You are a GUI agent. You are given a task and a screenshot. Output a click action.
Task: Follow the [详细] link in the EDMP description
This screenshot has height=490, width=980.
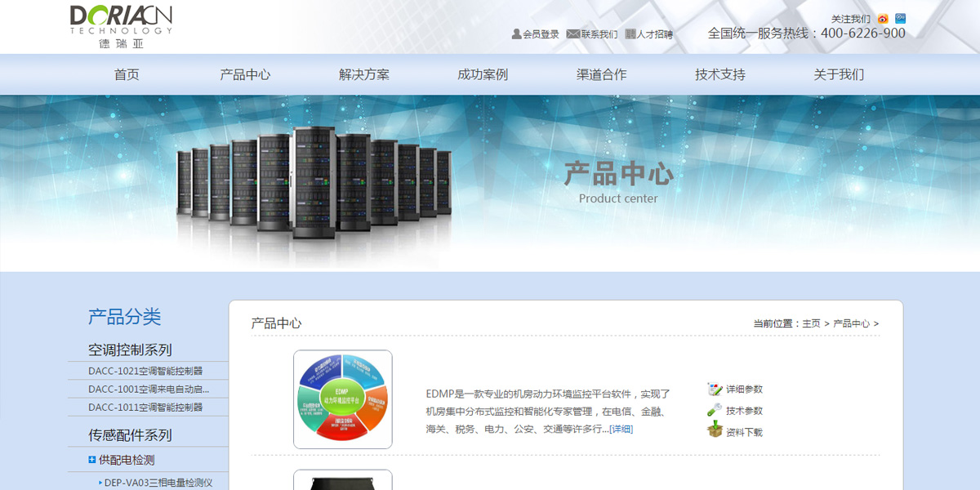[621, 429]
